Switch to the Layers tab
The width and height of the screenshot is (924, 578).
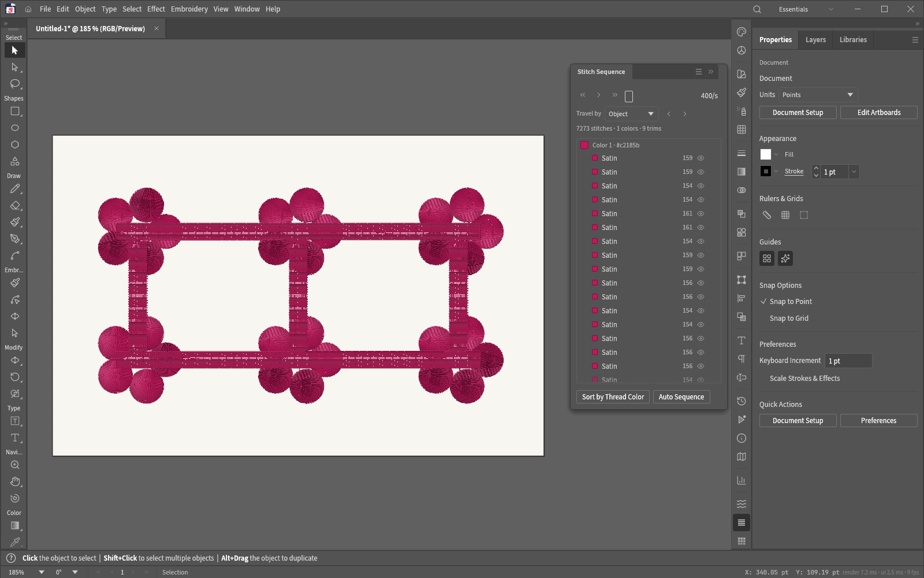tap(815, 40)
